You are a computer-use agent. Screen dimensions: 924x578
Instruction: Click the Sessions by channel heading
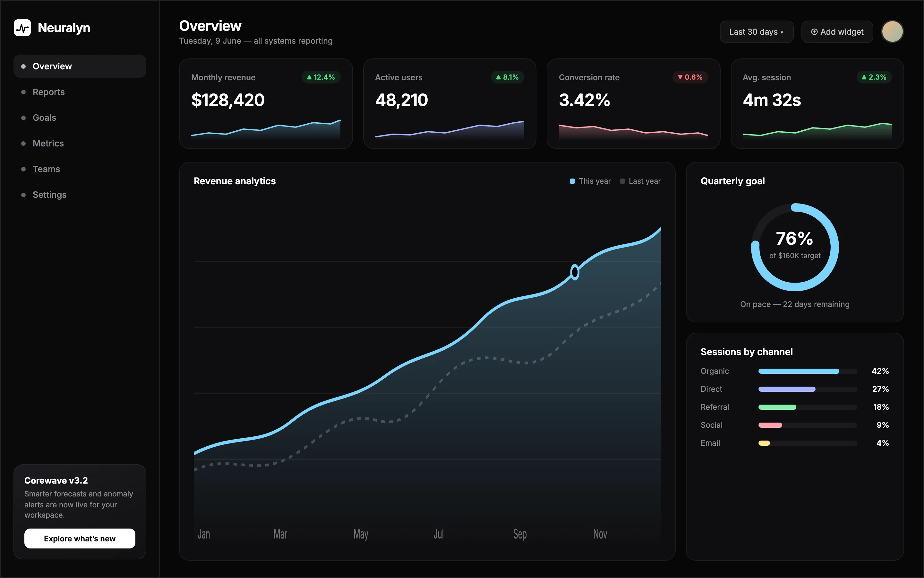point(747,352)
